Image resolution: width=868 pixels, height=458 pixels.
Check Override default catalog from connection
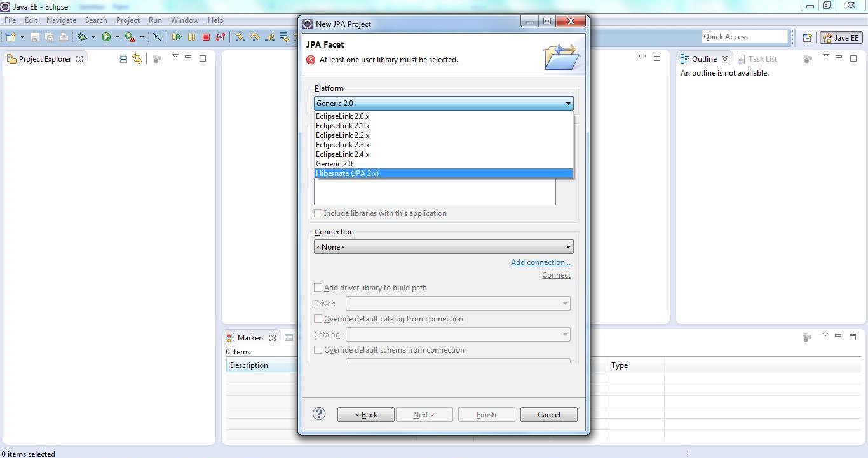tap(388, 319)
